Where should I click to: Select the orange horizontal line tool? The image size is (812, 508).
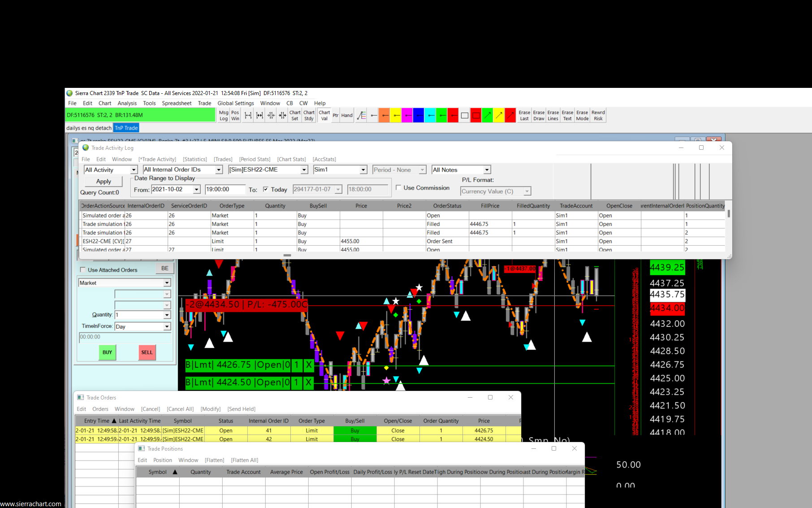pos(384,116)
